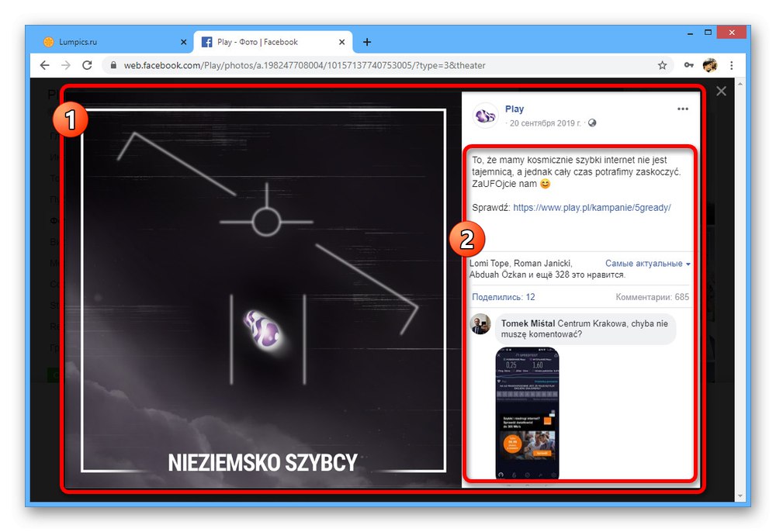Open Tomek Miśtal's profile avatar

coord(480,324)
